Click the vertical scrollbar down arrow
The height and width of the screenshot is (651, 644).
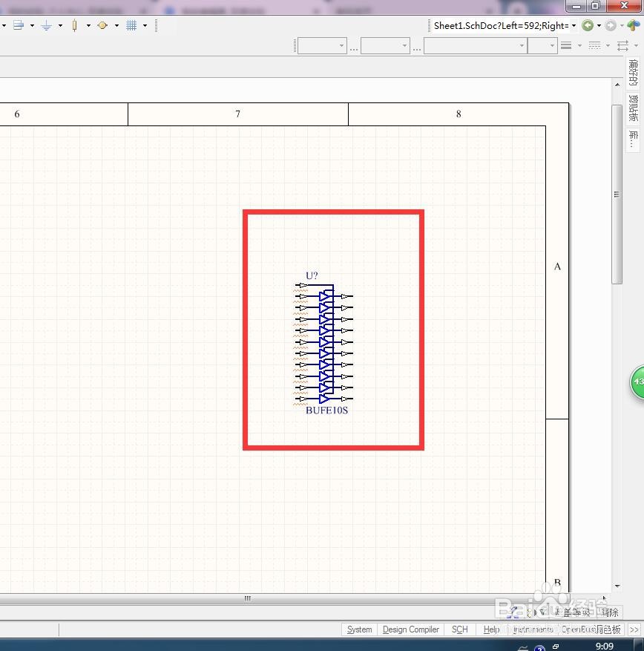pyautogui.click(x=617, y=586)
